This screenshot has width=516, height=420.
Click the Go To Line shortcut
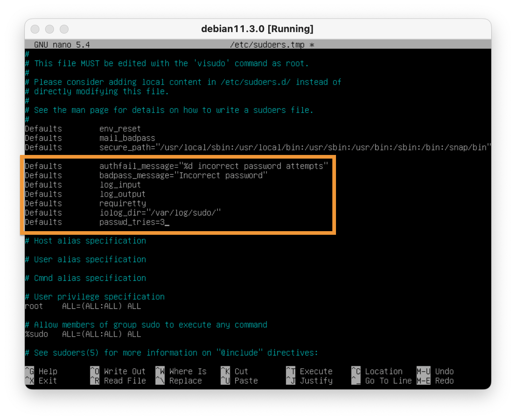coord(381,381)
